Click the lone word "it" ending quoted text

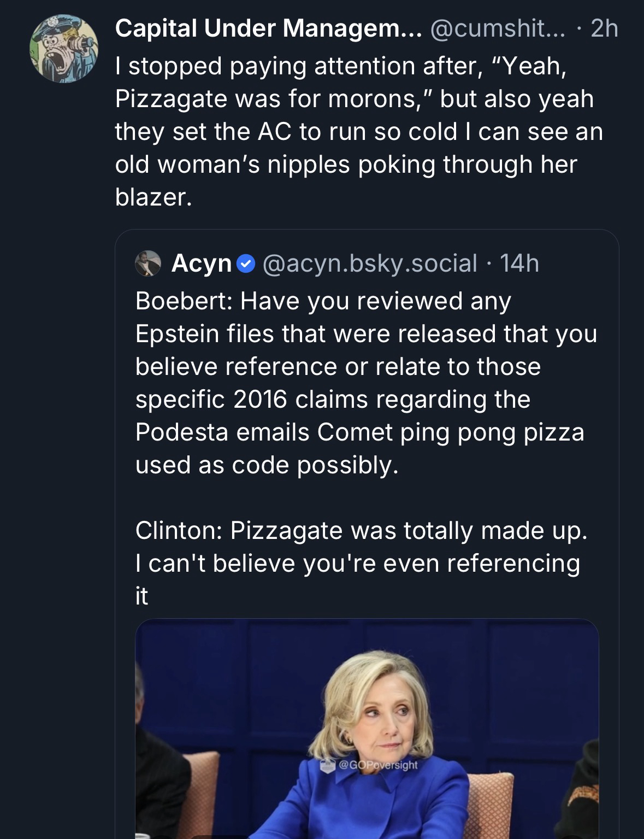click(141, 596)
